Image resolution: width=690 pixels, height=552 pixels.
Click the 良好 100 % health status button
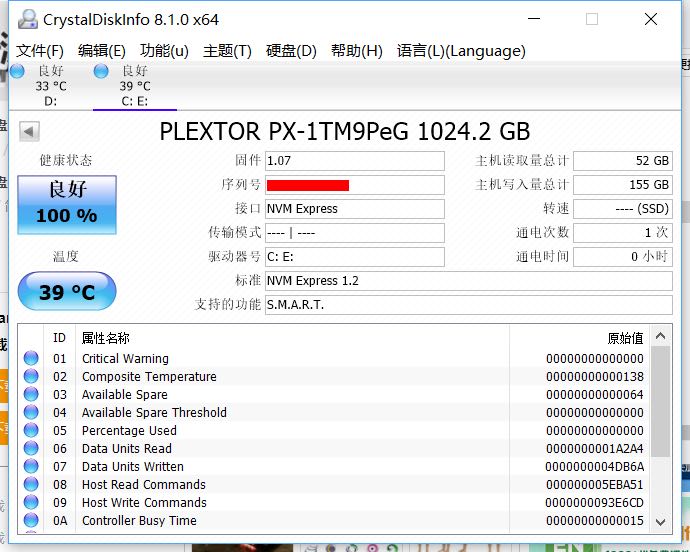67,205
